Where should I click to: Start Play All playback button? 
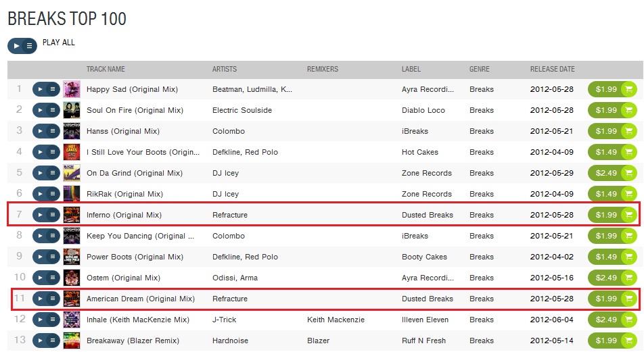point(16,46)
